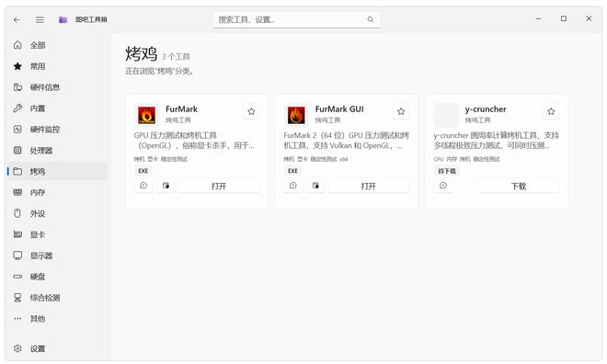607x364 pixels.
Task: Favorite FurMark GUI with its star toggle
Action: point(401,111)
